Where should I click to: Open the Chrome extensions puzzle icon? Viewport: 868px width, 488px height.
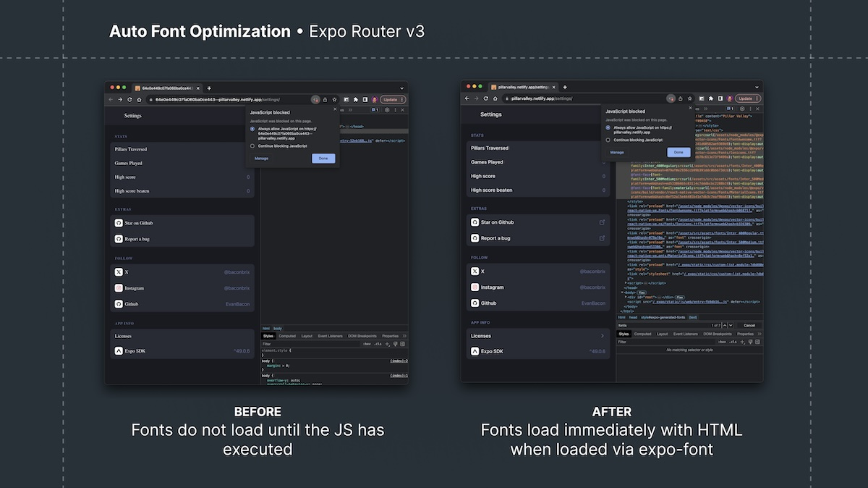[355, 99]
